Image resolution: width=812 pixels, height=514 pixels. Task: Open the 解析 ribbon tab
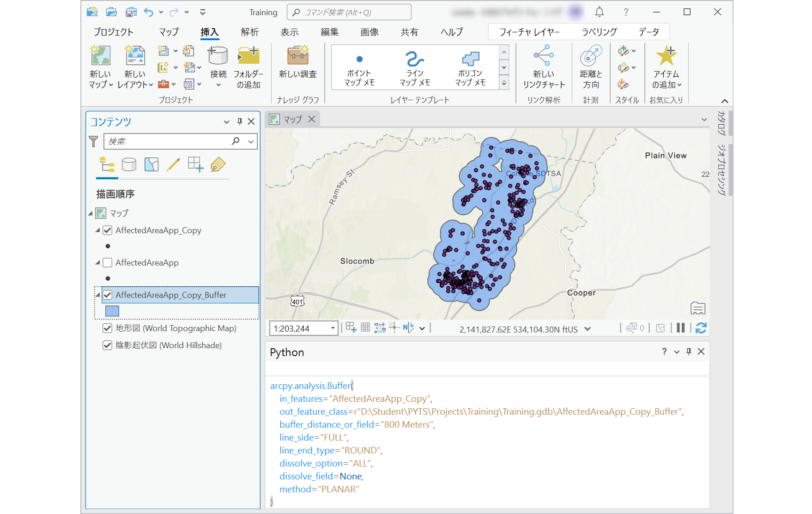tap(249, 32)
